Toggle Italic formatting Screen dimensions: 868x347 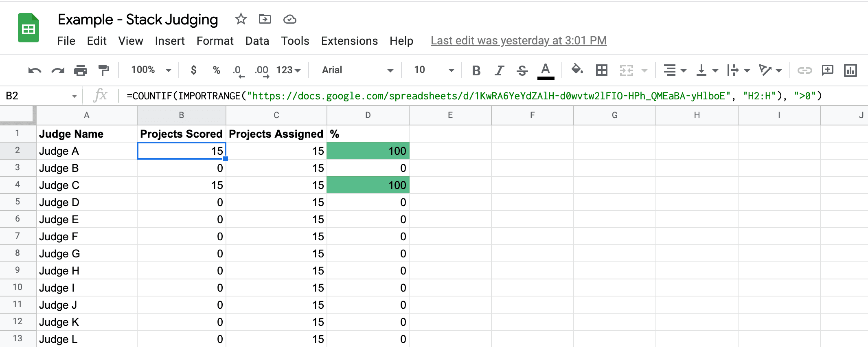pos(499,70)
